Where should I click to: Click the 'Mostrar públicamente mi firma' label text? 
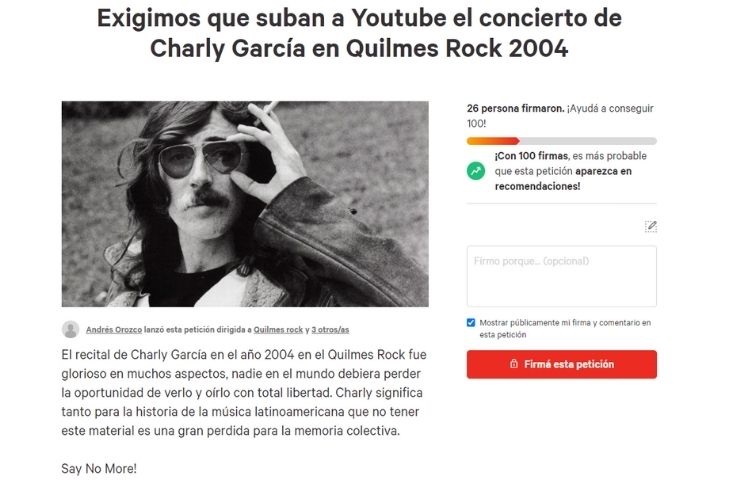[565, 328]
